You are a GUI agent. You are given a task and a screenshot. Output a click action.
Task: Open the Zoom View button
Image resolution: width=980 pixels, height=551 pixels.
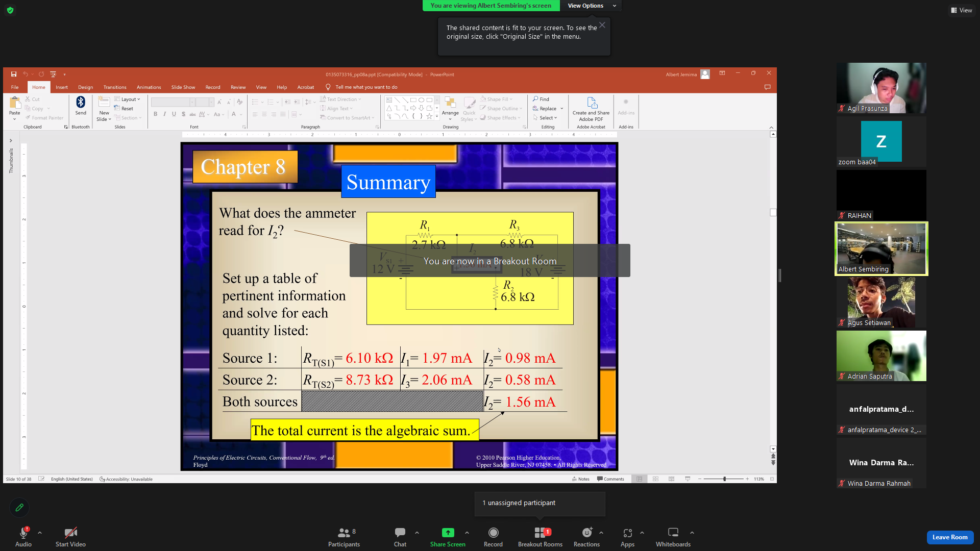pyautogui.click(x=962, y=10)
